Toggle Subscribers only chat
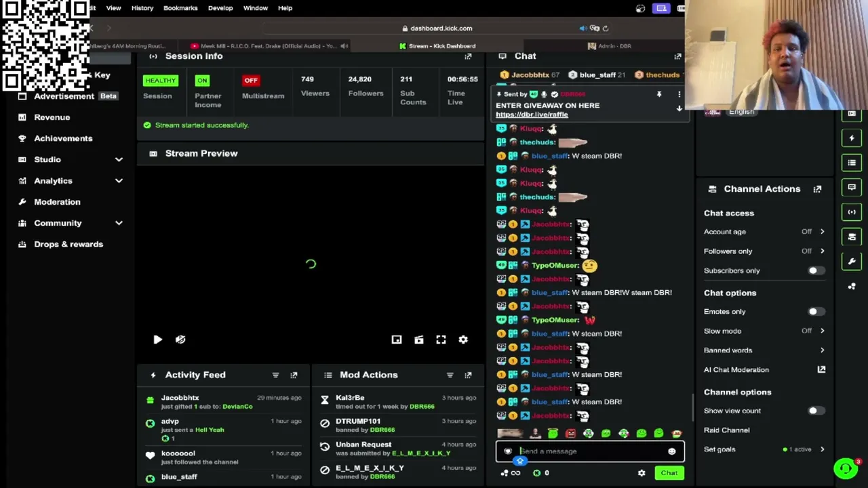The image size is (868, 488). (816, 270)
